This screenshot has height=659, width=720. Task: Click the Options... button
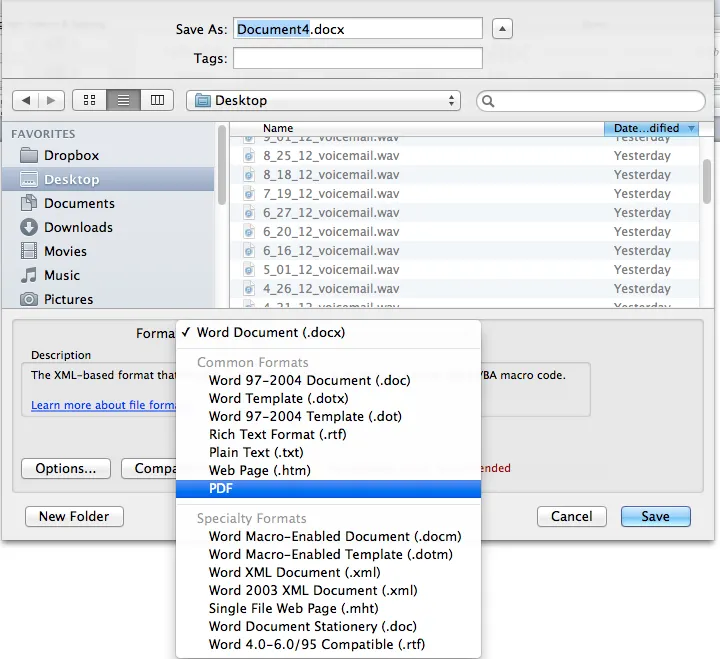pyautogui.click(x=66, y=468)
